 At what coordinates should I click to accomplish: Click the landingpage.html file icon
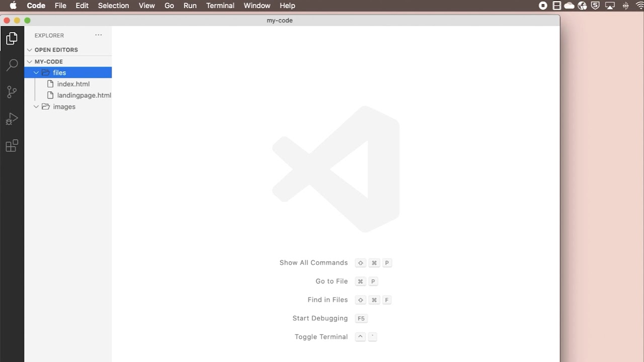[50, 95]
